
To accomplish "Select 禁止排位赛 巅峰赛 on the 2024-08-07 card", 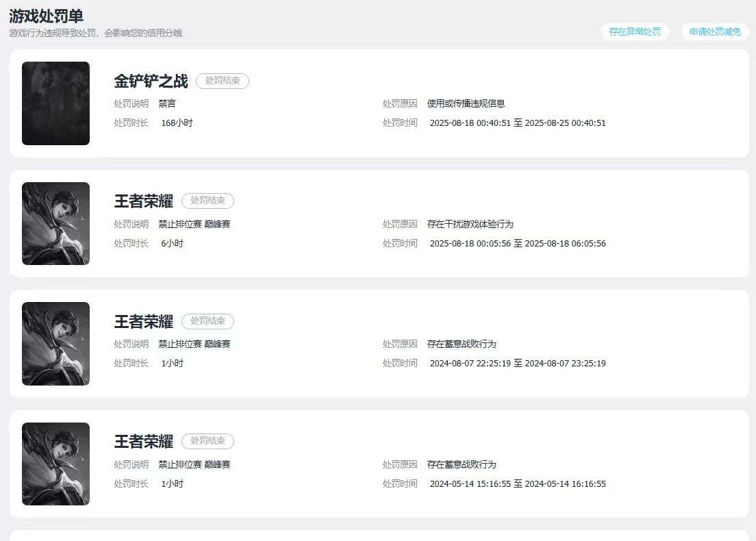I will click(x=194, y=344).
